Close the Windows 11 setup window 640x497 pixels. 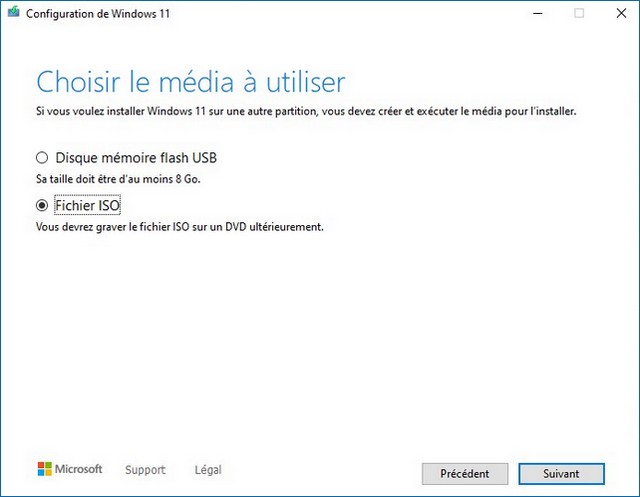pos(621,13)
